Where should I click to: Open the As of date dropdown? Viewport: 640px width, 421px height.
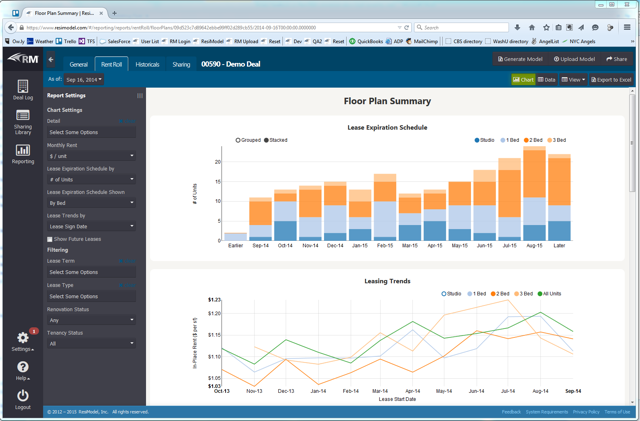tap(84, 79)
